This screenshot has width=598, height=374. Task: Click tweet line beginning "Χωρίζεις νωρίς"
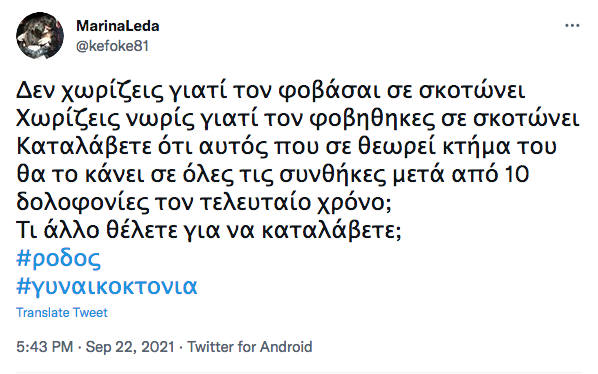298,119
